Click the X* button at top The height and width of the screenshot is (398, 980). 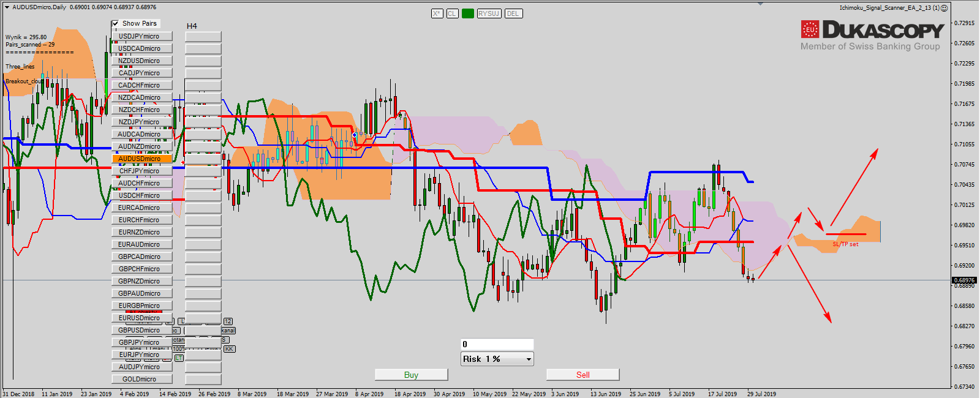click(437, 13)
